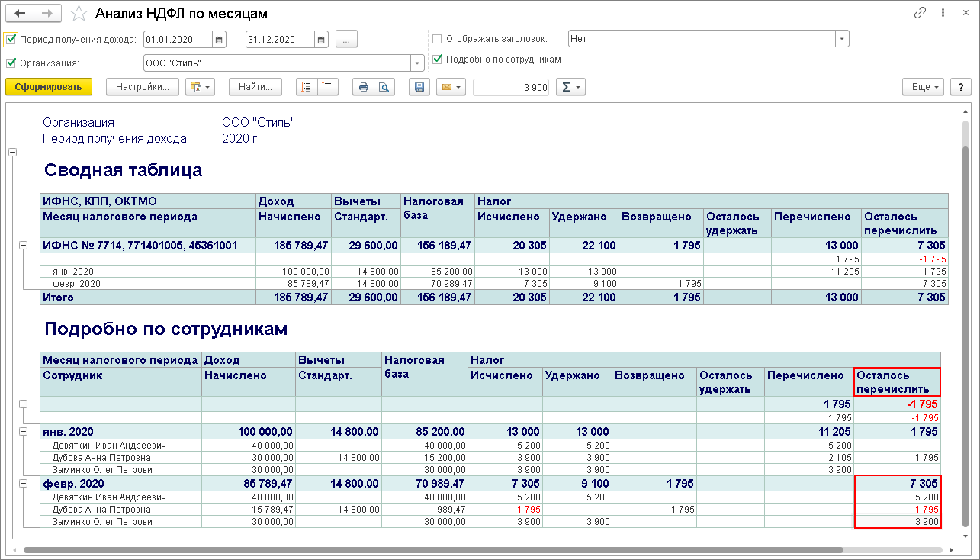Enable 'Отображать заголовок' checkbox
This screenshot has width=980, height=560.
(437, 39)
